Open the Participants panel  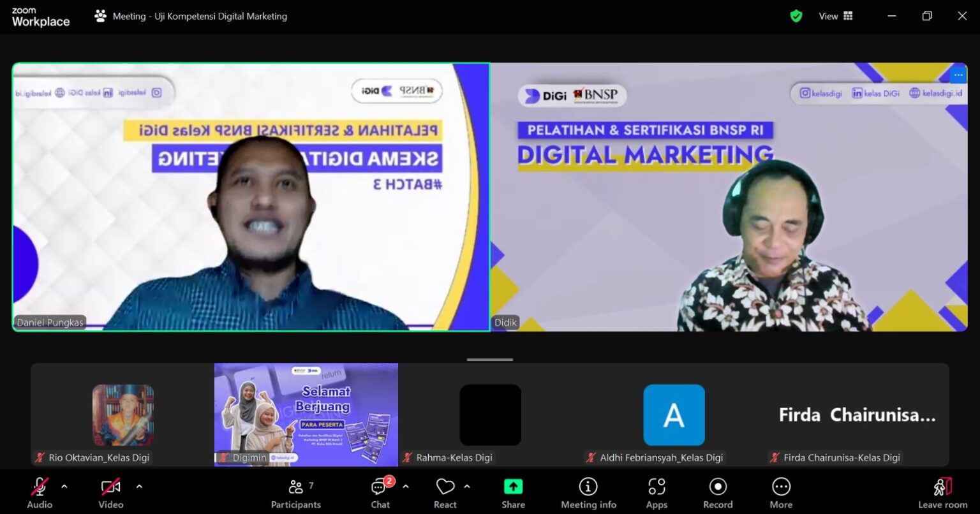click(x=296, y=493)
